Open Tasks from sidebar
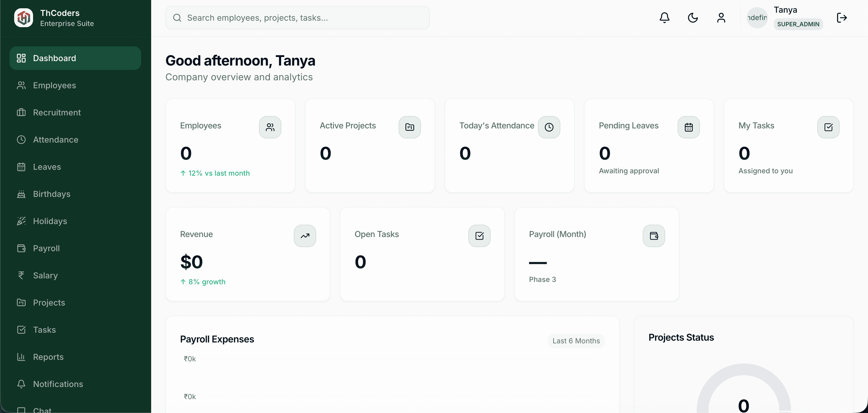Image resolution: width=868 pixels, height=413 pixels. 75,329
